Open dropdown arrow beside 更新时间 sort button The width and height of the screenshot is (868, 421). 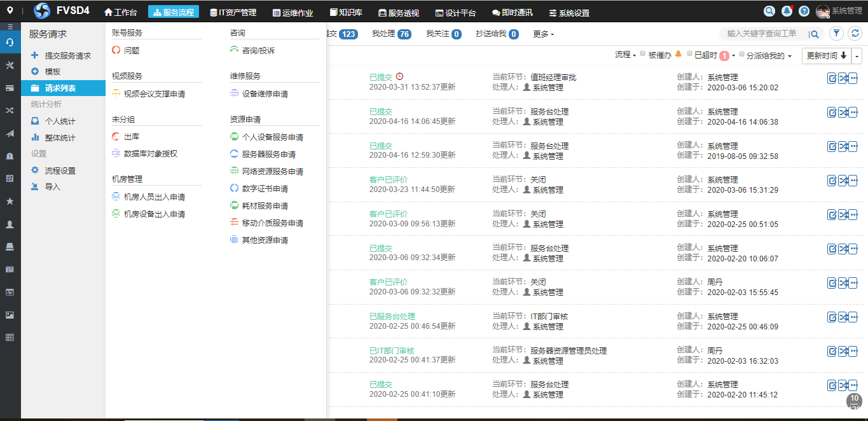tap(857, 56)
